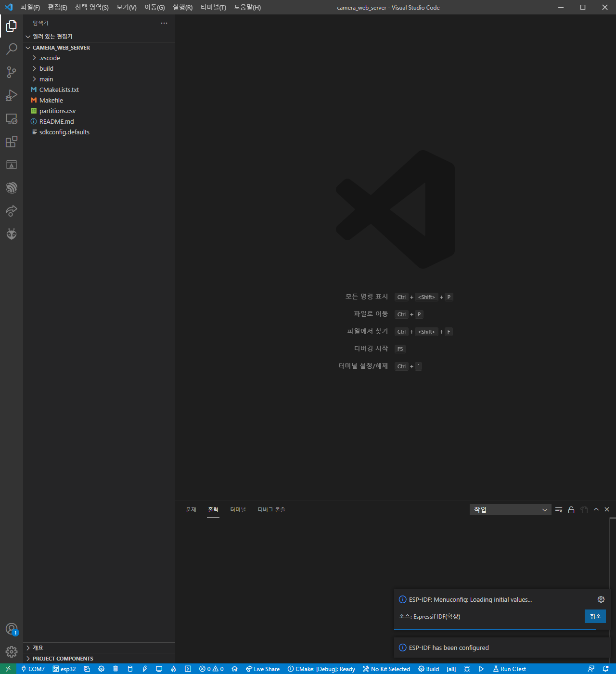The height and width of the screenshot is (674, 616).
Task: Open the CMake view icon in activity bar
Action: click(12, 165)
